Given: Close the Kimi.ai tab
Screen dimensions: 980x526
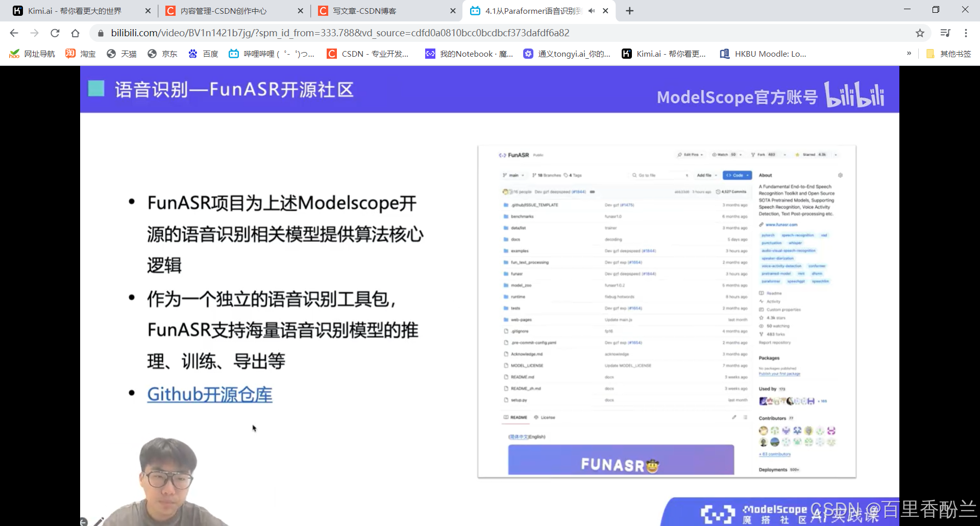Looking at the screenshot, I should click(x=148, y=11).
